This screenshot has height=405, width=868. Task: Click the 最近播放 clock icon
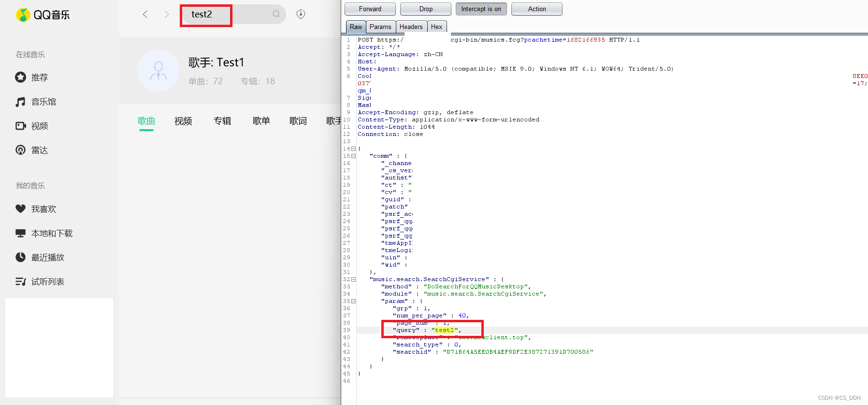click(20, 257)
